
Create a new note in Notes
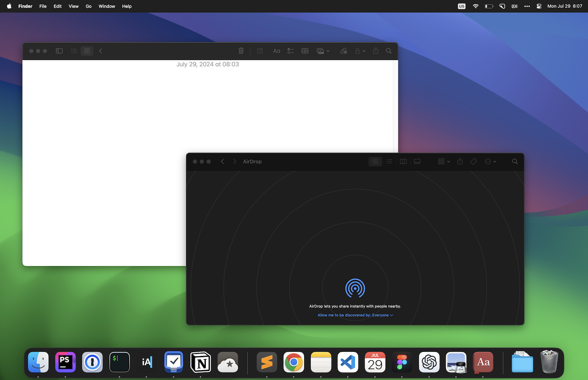click(x=260, y=51)
